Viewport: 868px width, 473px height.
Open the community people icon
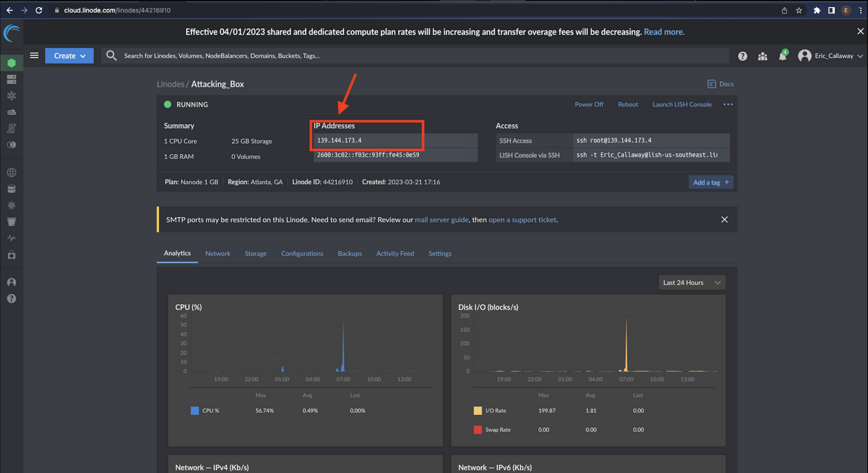(763, 56)
